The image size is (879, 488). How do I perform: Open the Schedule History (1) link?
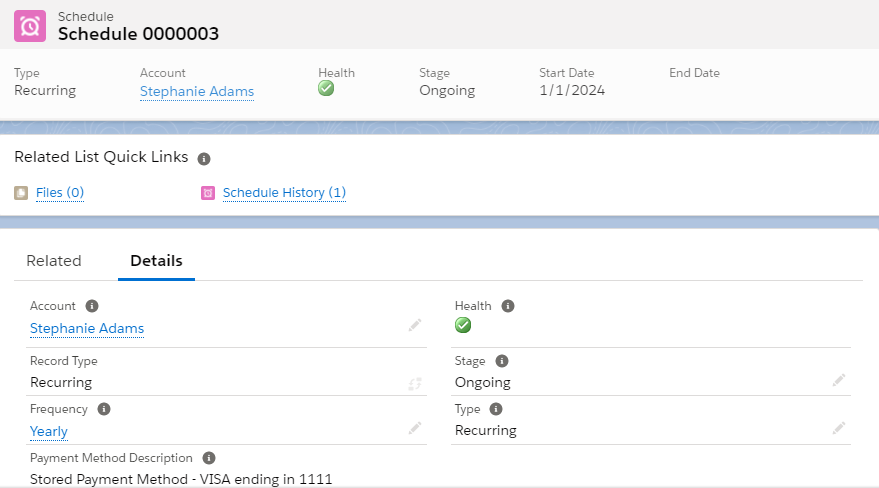coord(284,193)
